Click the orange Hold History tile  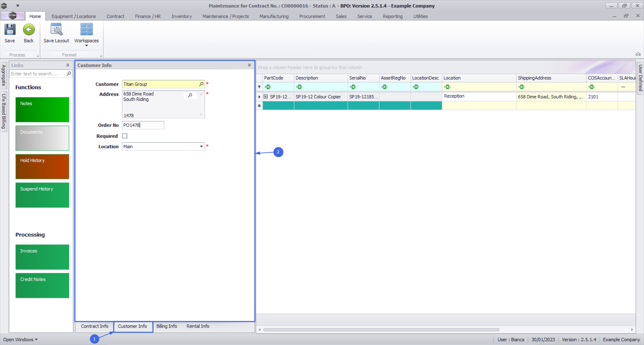(42, 166)
